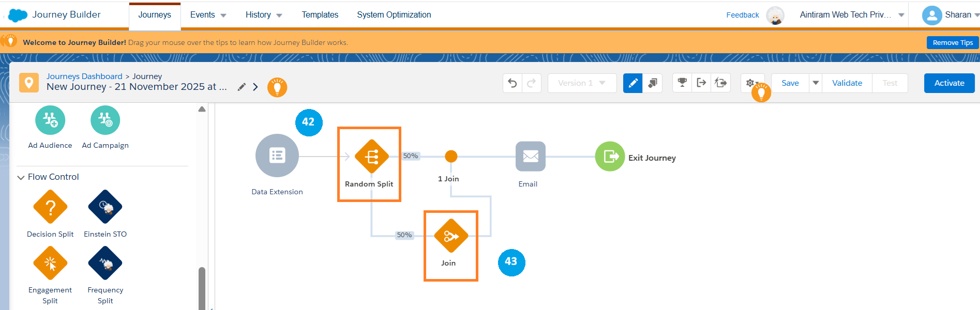980x310 pixels.
Task: Open the goal trophy icon
Action: point(682,83)
